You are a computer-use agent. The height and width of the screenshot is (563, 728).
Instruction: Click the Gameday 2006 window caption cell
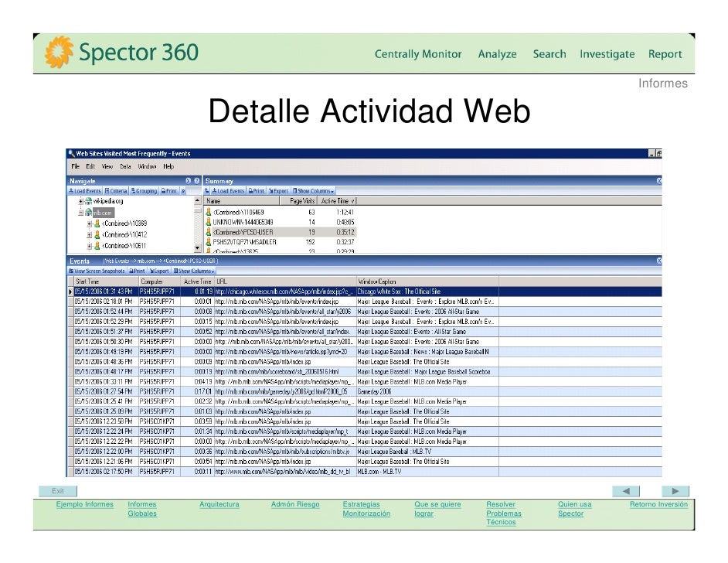(x=427, y=391)
